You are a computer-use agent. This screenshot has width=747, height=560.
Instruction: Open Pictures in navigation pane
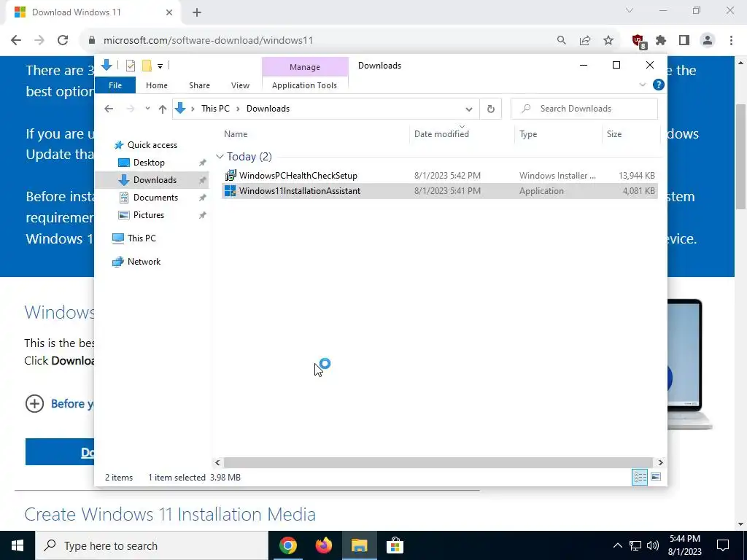(149, 215)
